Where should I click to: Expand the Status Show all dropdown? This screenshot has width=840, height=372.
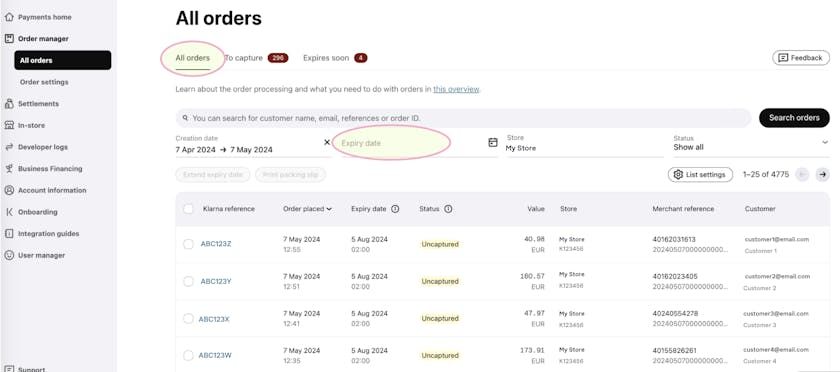[x=751, y=143]
